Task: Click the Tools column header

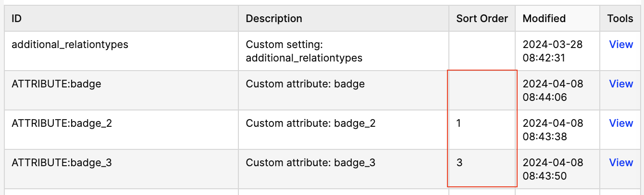Action: pyautogui.click(x=620, y=19)
